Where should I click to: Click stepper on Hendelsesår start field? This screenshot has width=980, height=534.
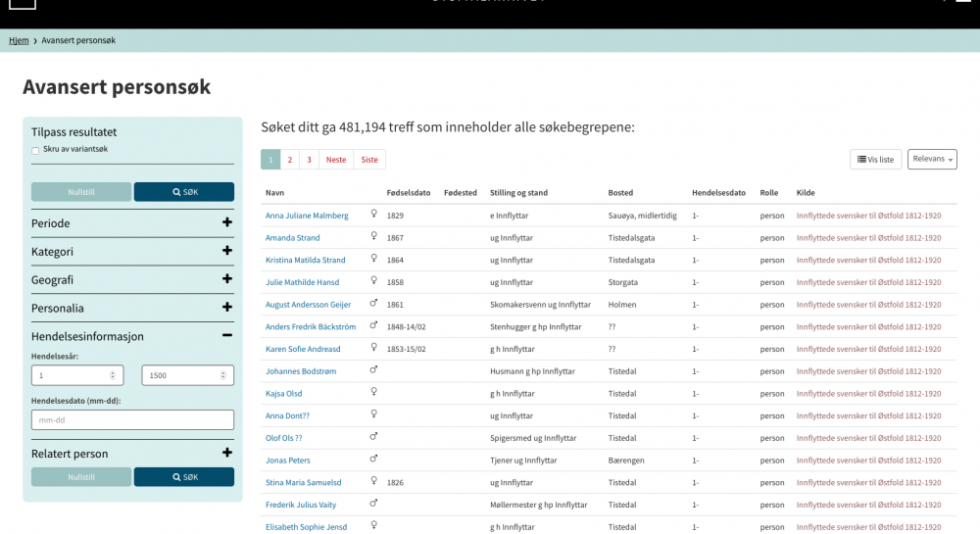113,375
